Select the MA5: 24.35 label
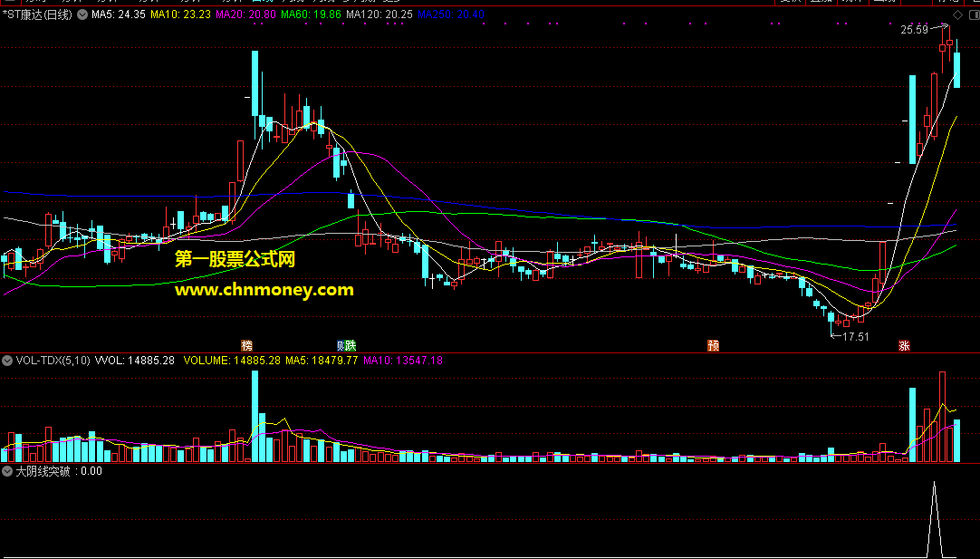Viewport: 980px width, 559px height. pos(118,14)
